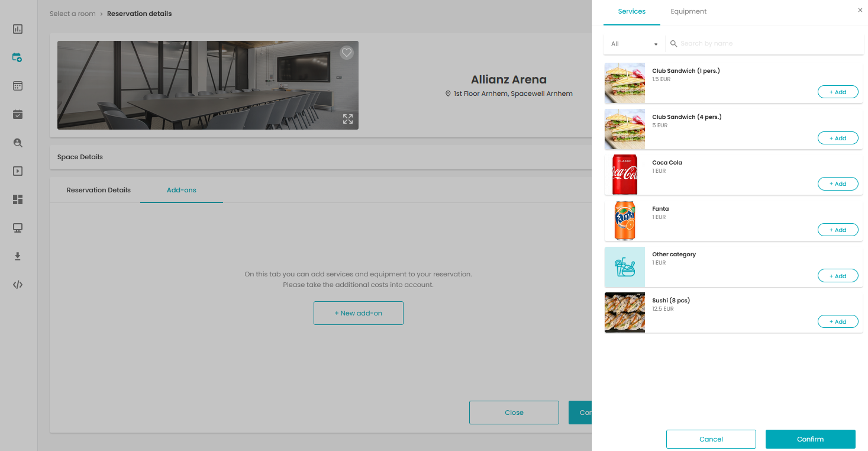Open the download sidebar icon

(x=18, y=256)
